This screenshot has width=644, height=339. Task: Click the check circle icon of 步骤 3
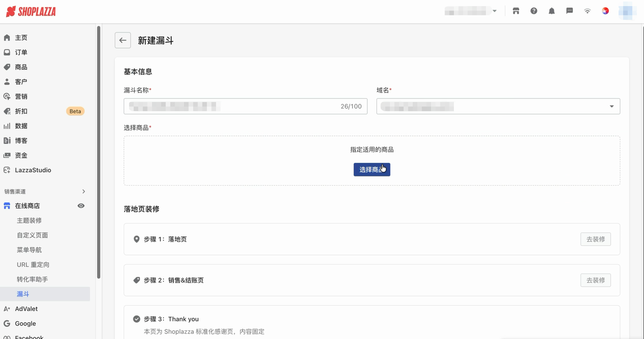click(136, 319)
